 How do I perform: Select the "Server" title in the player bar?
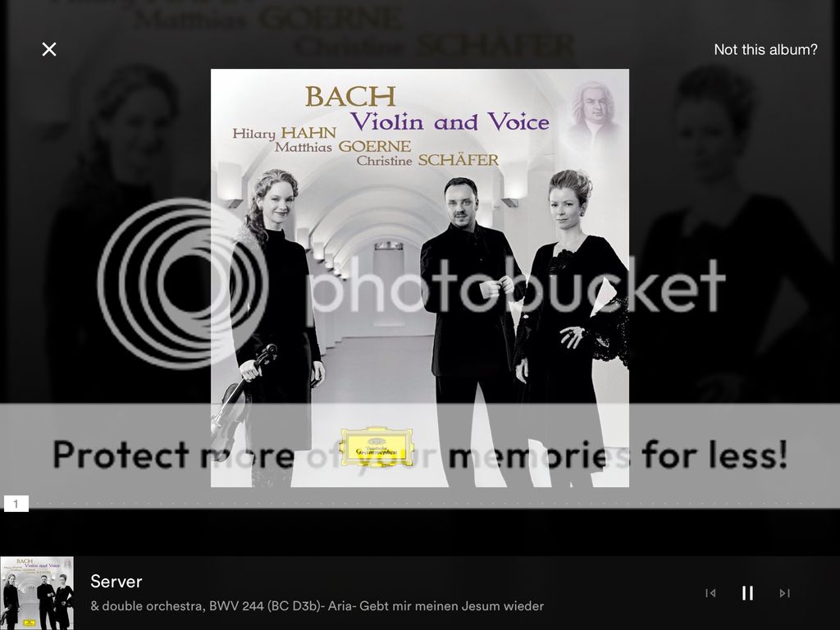pos(116,582)
